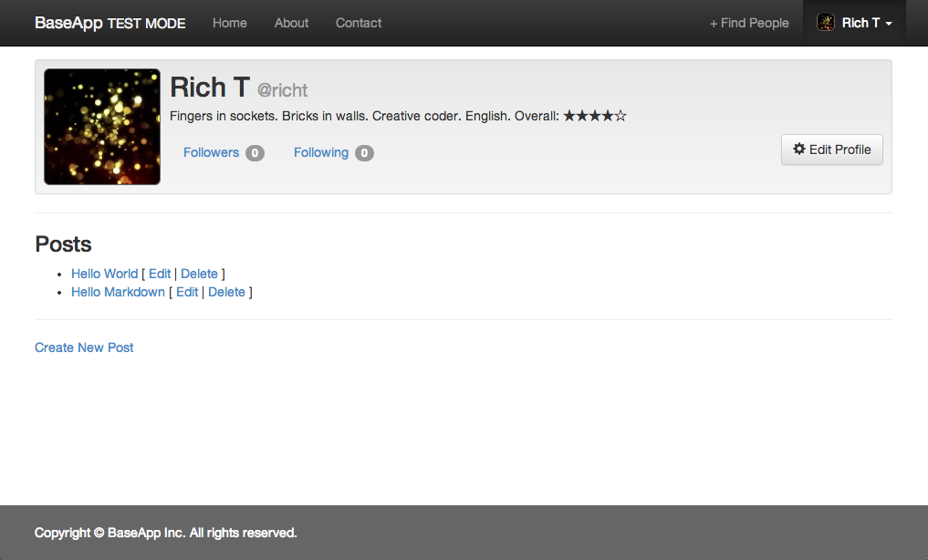Open the Contact page

pos(359,23)
